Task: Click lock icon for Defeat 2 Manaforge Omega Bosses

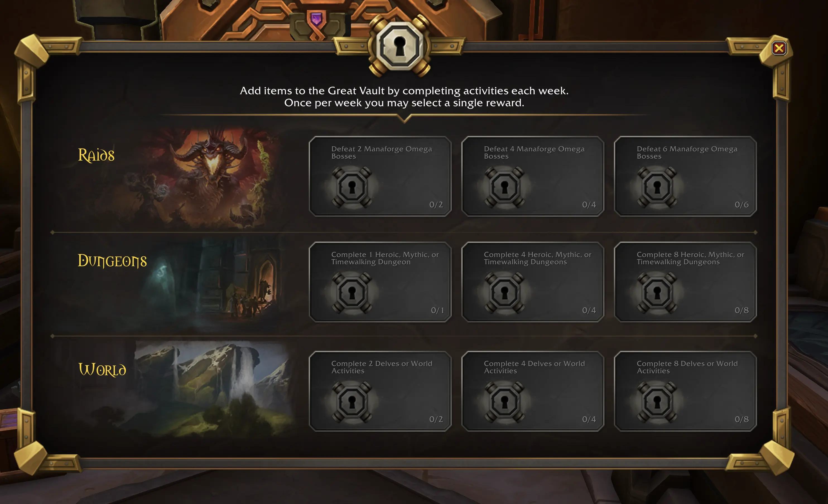Action: coord(352,187)
